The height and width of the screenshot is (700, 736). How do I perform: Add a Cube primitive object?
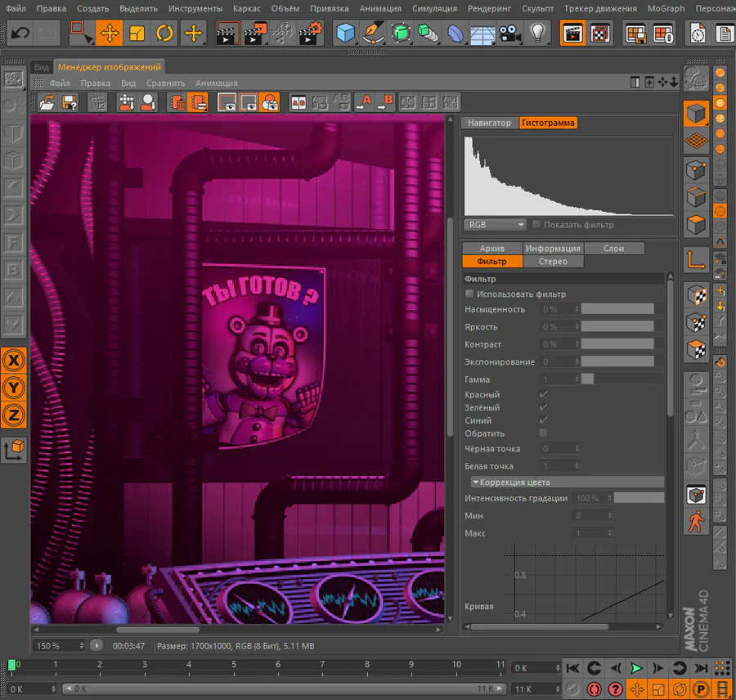345,34
